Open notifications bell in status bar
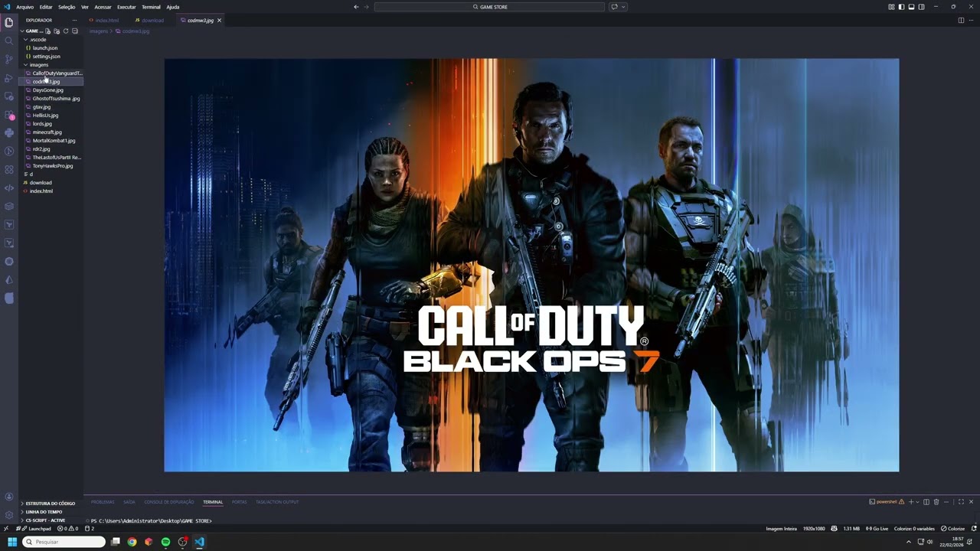Screen dimensions: 980x551 click(973, 529)
